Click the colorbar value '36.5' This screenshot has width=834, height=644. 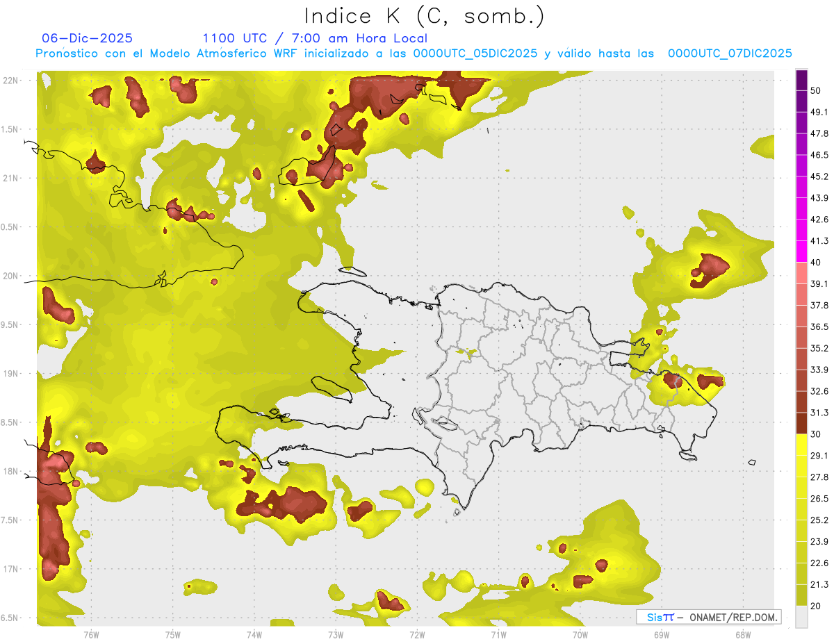pos(819,327)
